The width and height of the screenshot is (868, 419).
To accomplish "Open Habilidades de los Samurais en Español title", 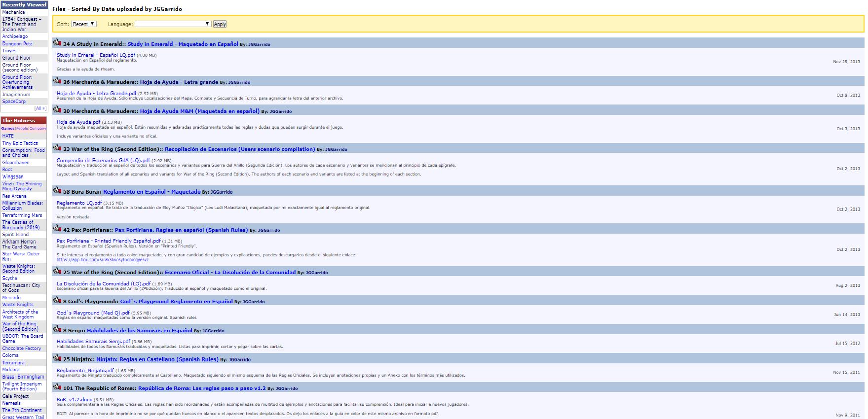I will [x=140, y=330].
